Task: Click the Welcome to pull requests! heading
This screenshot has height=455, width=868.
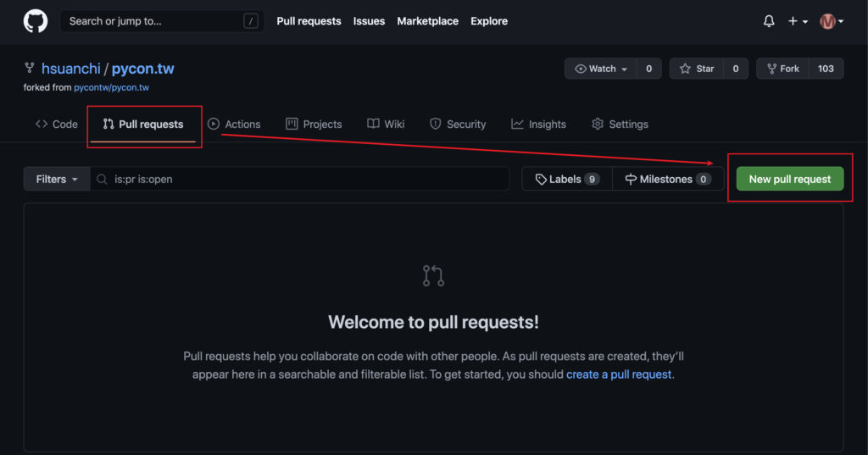Action: (x=433, y=322)
